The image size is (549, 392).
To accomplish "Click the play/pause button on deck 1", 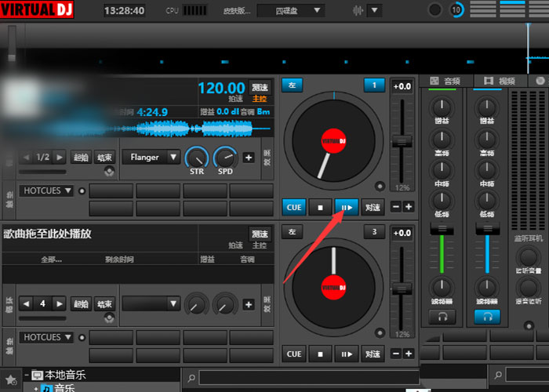I will [x=347, y=208].
